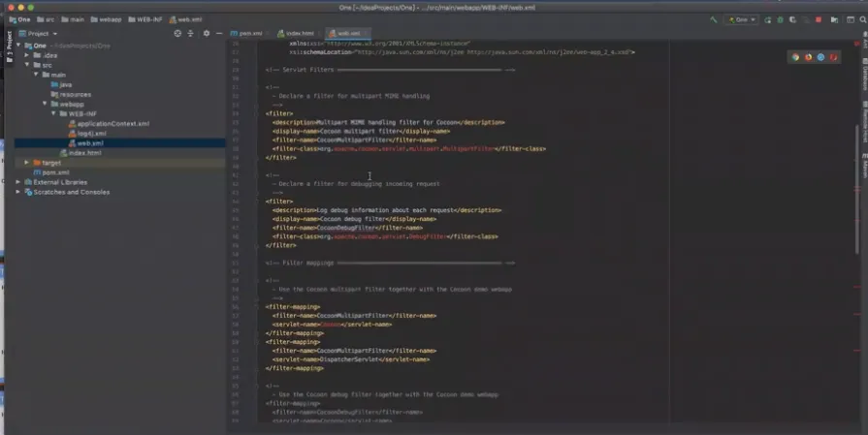
Task: Select the java folder in tree
Action: (61, 84)
